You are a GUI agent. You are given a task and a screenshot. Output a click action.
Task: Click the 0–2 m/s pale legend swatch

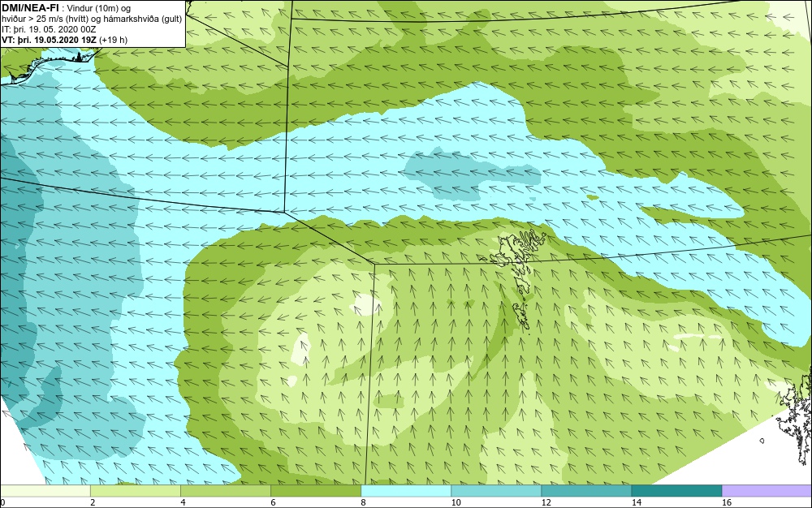click(x=45, y=491)
